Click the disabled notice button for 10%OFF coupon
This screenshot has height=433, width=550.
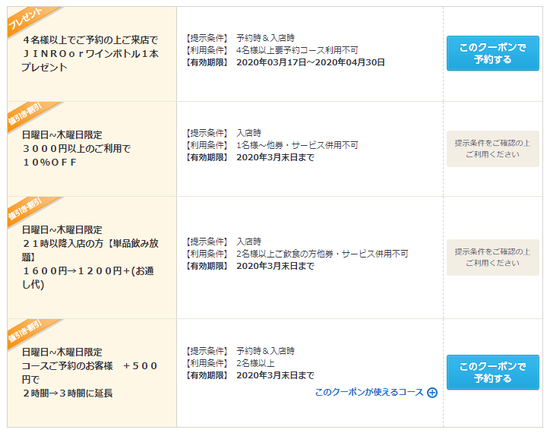tap(492, 149)
